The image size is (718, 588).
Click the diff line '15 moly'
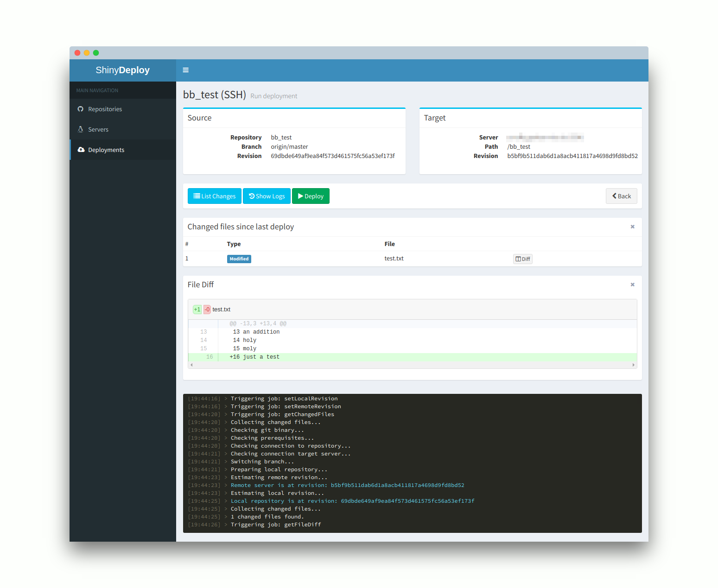click(413, 348)
